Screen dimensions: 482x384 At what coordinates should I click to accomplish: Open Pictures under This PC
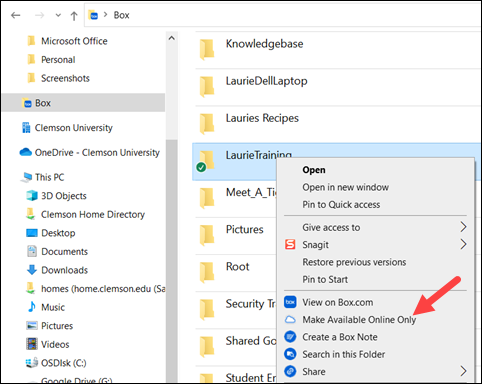pyautogui.click(x=57, y=326)
